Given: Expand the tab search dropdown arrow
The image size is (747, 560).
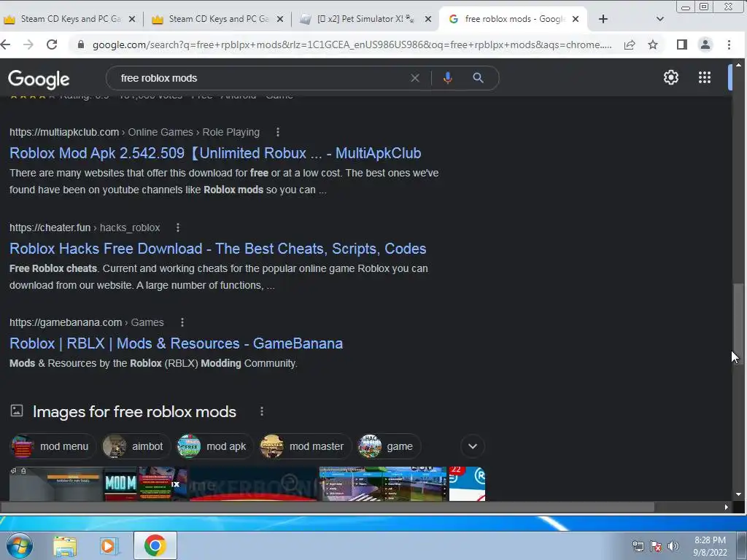Looking at the screenshot, I should (659, 19).
